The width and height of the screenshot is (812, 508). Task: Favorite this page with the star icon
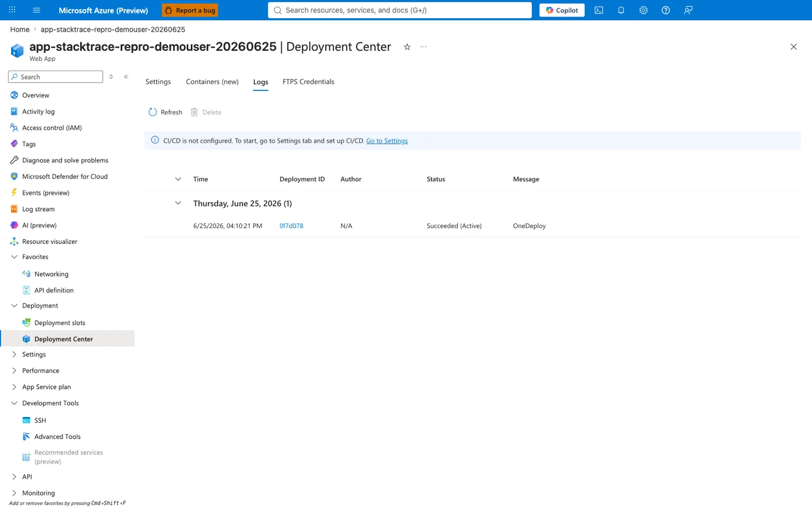(407, 47)
